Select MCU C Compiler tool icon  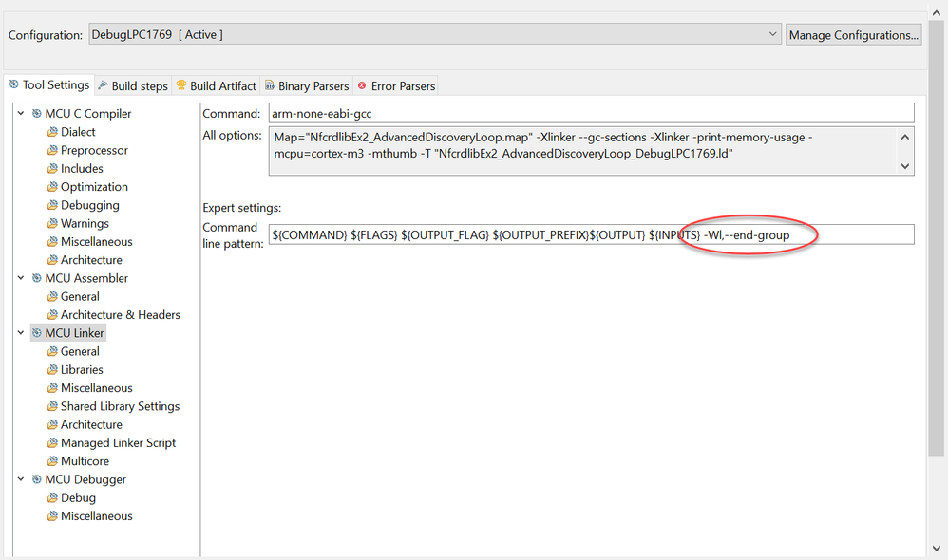point(37,113)
